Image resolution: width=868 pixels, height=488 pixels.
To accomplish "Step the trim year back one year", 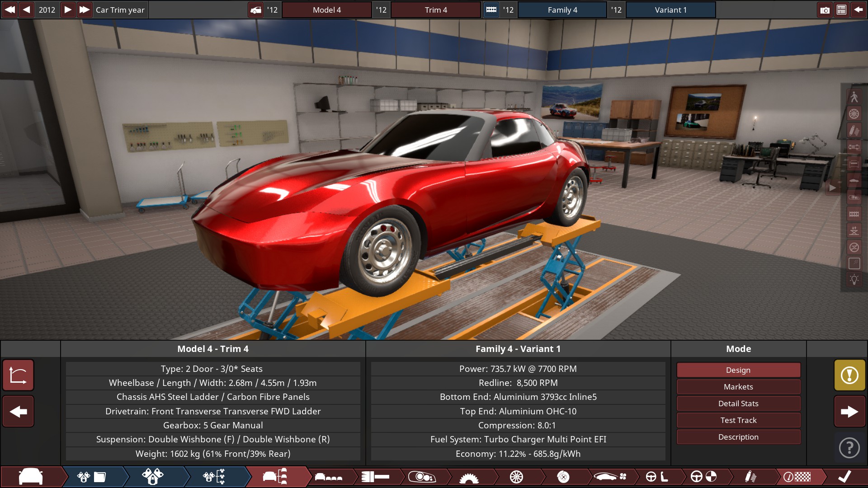I will pos(27,9).
